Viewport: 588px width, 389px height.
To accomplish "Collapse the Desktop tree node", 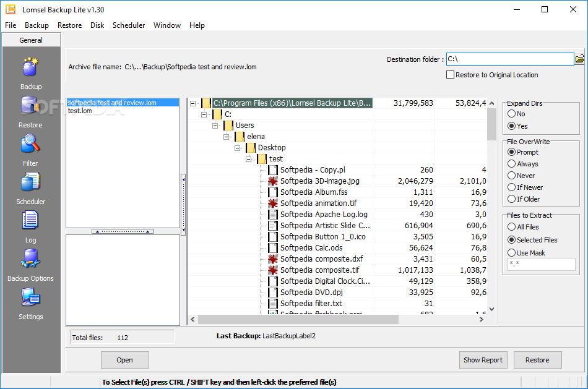I will tap(238, 148).
